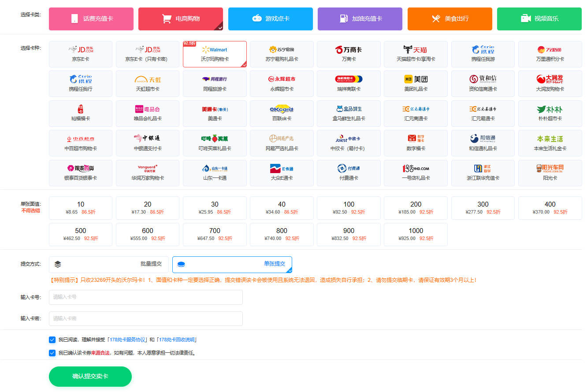Screen dimensions: 587x392
Task: Choose the 携程任我游 card
Action: [483, 54]
